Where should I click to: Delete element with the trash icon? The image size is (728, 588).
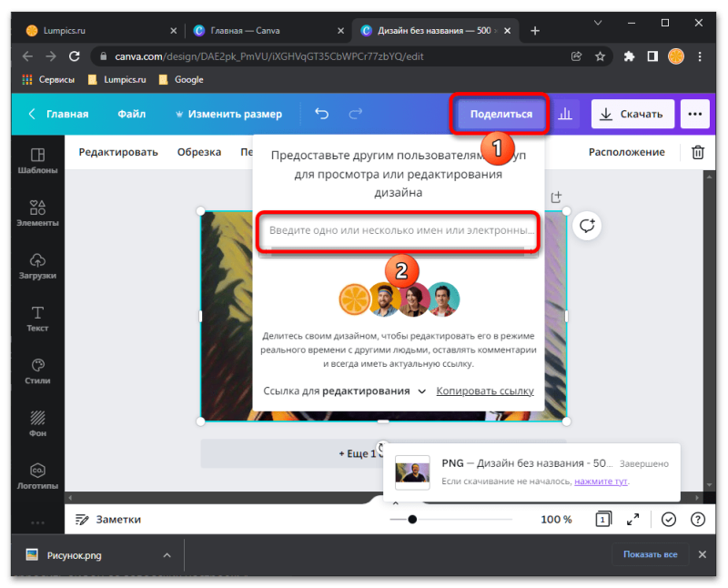[x=698, y=152]
